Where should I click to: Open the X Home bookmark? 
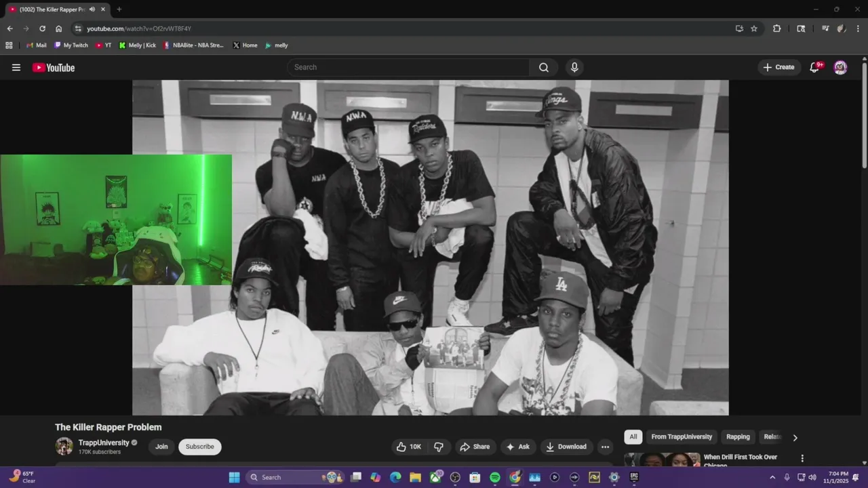click(x=245, y=45)
